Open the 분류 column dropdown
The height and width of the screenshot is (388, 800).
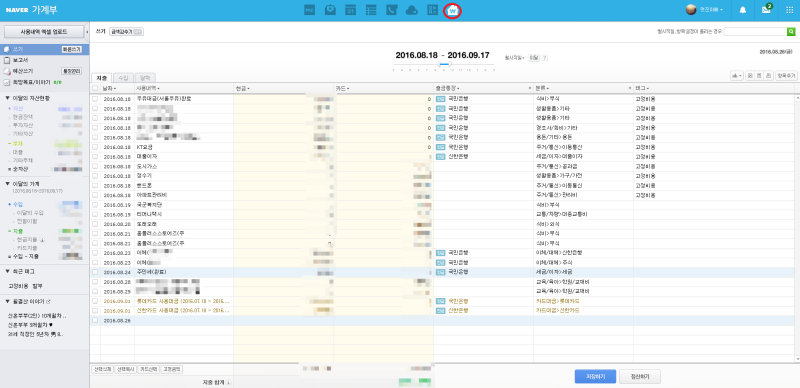(547, 89)
